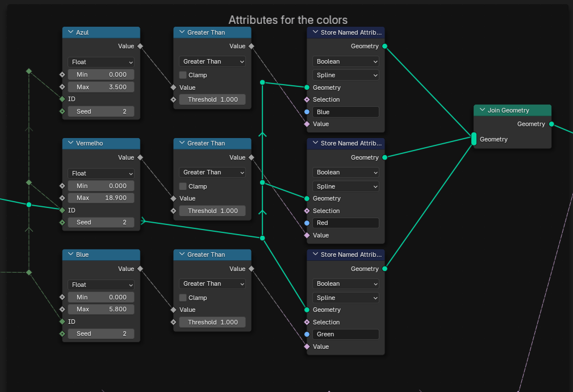Image resolution: width=573 pixels, height=392 pixels.
Task: Collapse the Greater Than node next to Azul
Action: click(x=182, y=32)
